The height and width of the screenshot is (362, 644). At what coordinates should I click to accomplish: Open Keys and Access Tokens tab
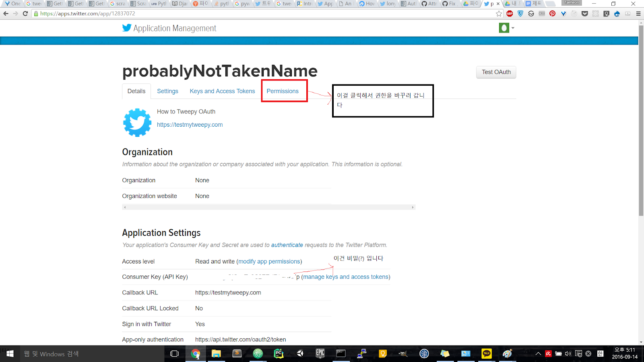pyautogui.click(x=222, y=91)
